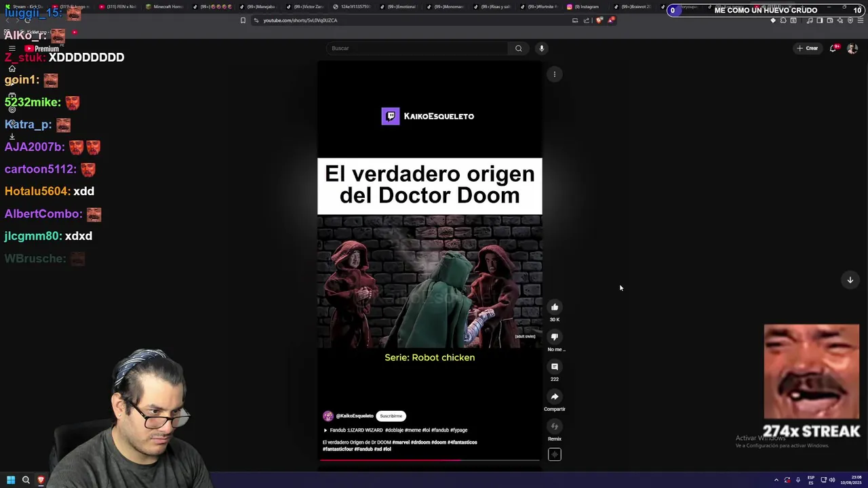
Task: Click the Brave Shields lion icon
Action: coord(599,20)
